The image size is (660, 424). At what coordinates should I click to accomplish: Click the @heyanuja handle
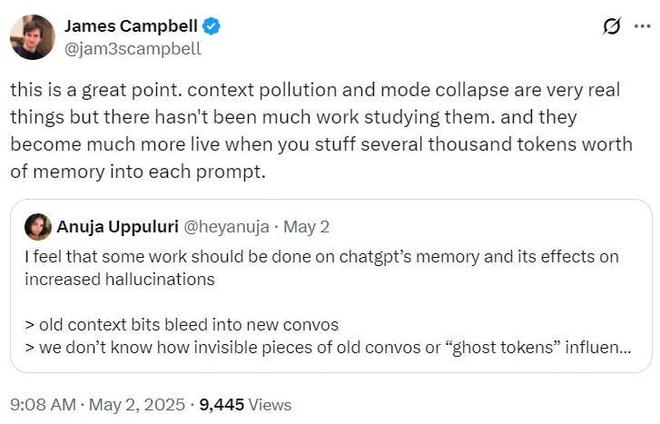223,226
